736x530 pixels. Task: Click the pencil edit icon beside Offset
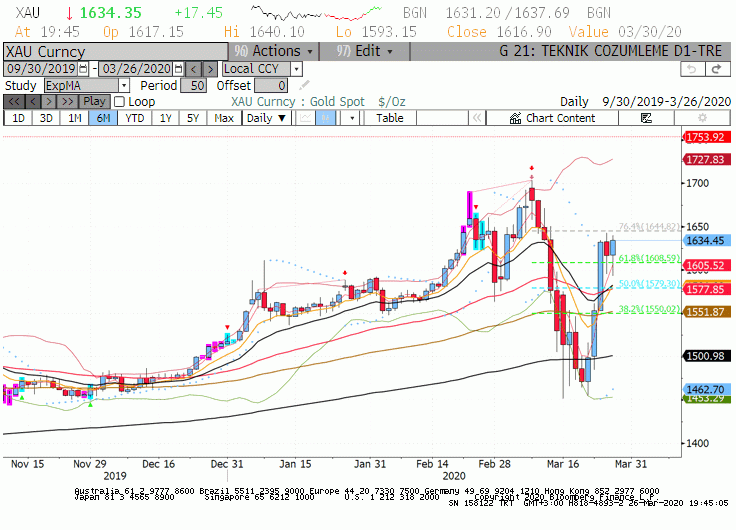(x=304, y=85)
